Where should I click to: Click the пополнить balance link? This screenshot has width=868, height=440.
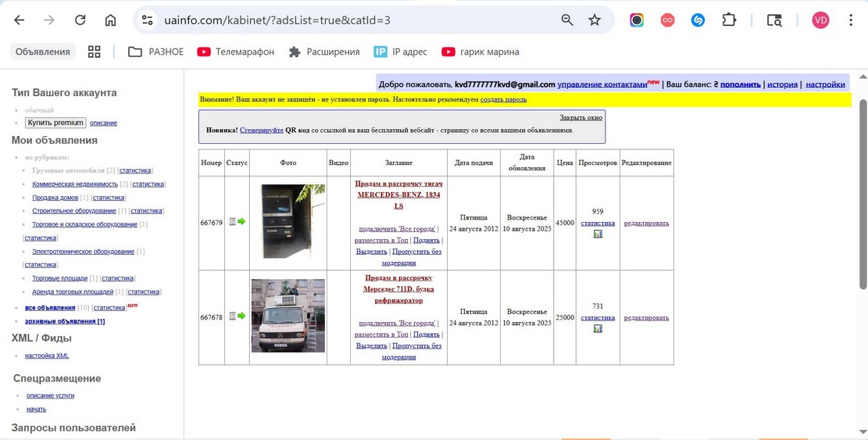pyautogui.click(x=740, y=84)
